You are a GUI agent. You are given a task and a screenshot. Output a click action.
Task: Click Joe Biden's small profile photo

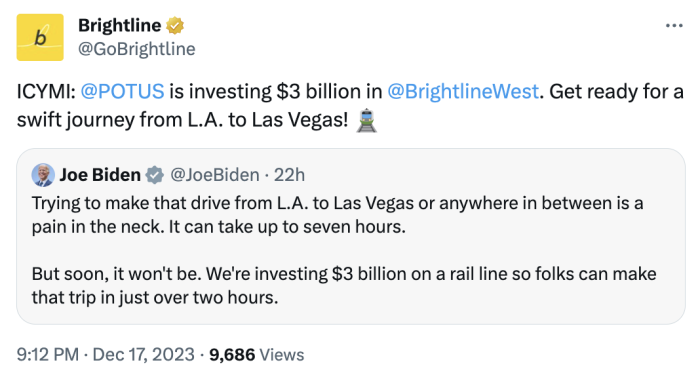click(43, 175)
